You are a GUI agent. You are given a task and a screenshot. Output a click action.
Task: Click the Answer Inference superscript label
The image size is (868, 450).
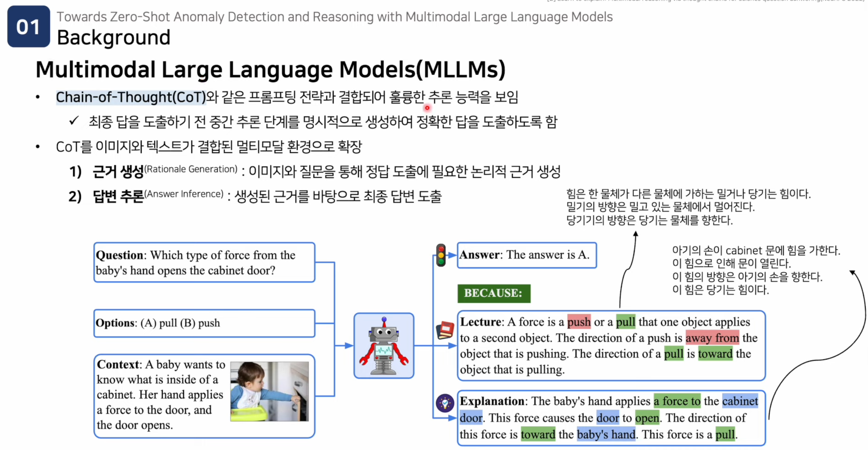[x=184, y=194]
